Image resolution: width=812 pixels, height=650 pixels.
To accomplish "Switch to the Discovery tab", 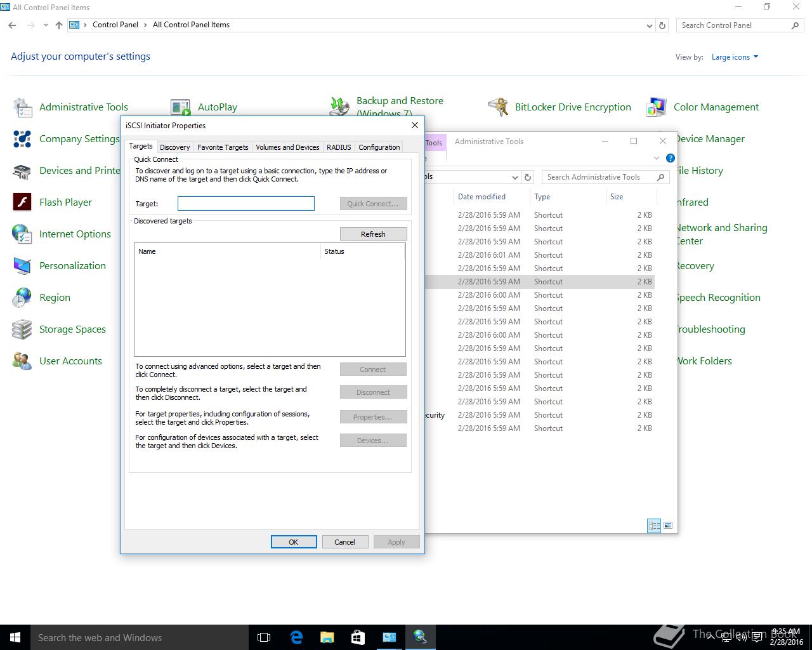I will pos(174,147).
